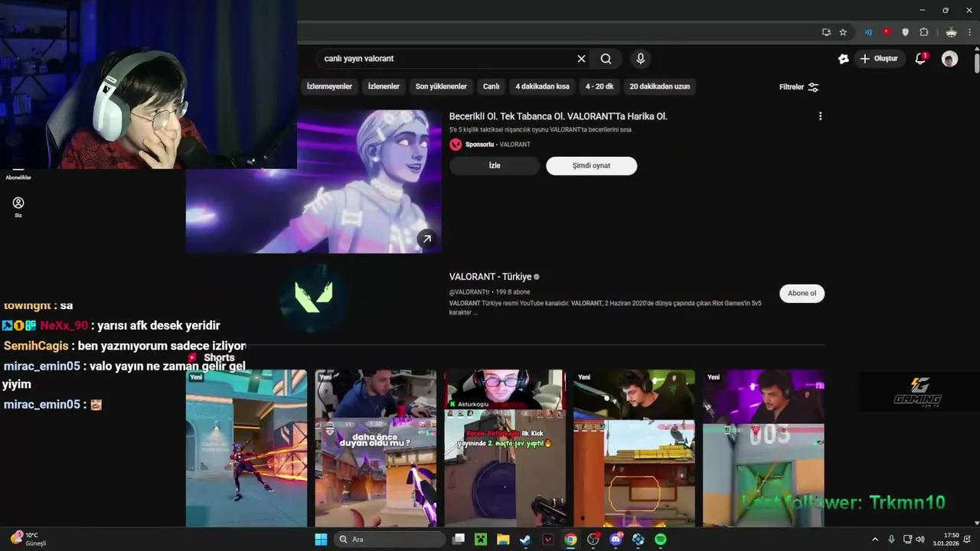
Task: Open the Windows Start menu
Action: point(321,540)
